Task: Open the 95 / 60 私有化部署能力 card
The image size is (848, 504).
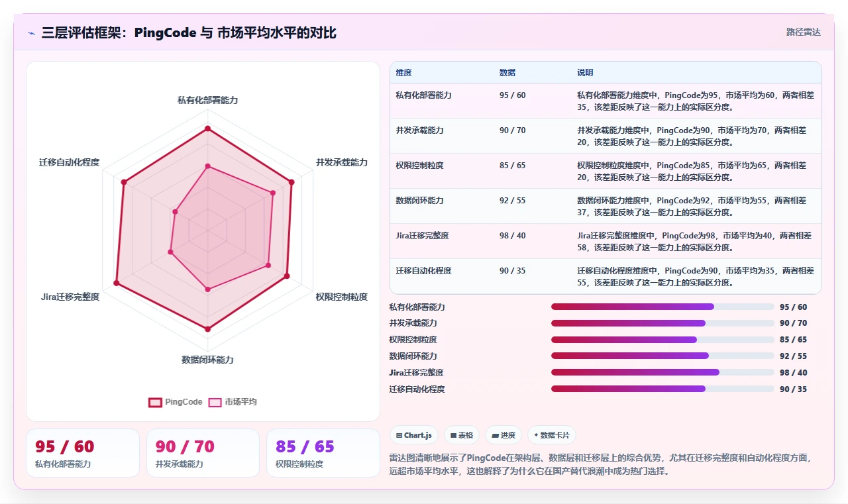Action: (x=83, y=453)
